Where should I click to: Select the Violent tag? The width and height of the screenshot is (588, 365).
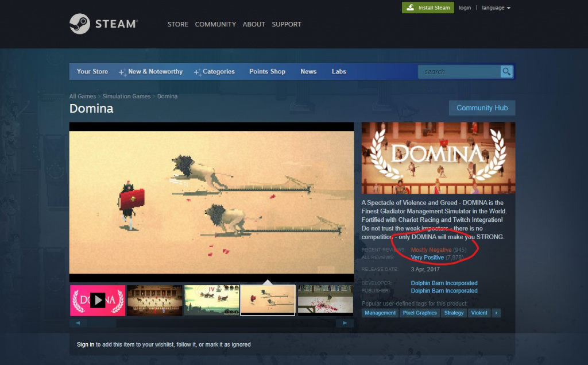(x=479, y=313)
